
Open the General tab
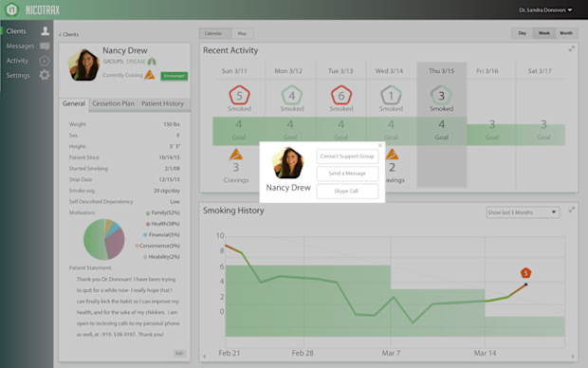[74, 104]
